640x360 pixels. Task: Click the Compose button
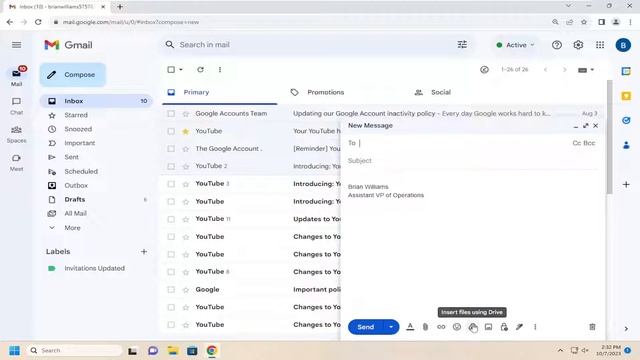point(73,75)
